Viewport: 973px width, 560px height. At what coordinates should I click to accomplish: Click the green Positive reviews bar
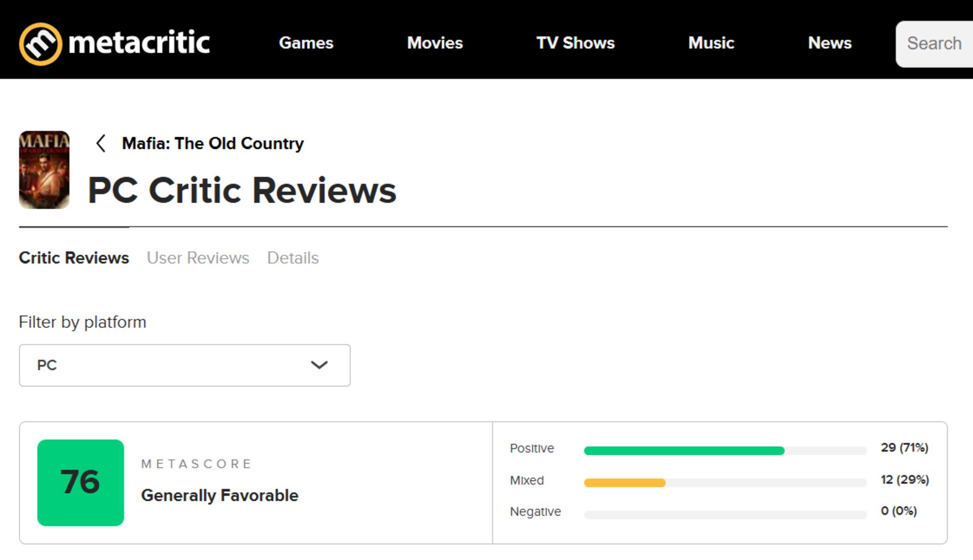coord(684,451)
